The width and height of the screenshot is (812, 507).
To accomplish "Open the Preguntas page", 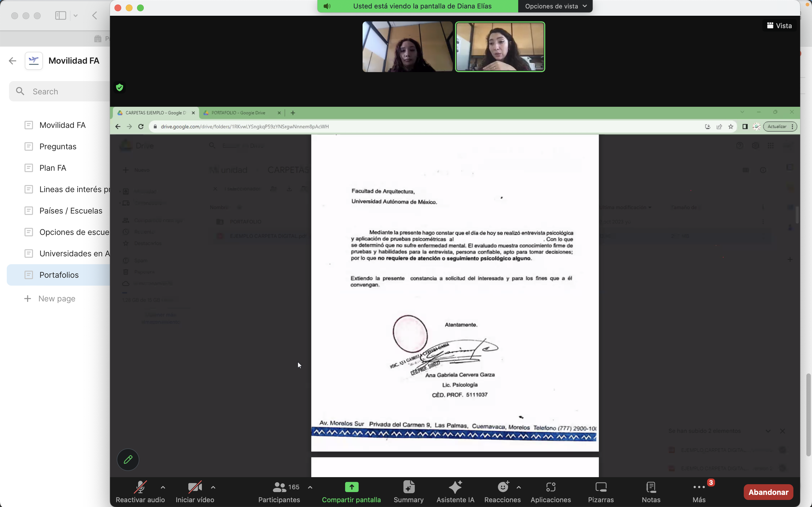I will 58,146.
